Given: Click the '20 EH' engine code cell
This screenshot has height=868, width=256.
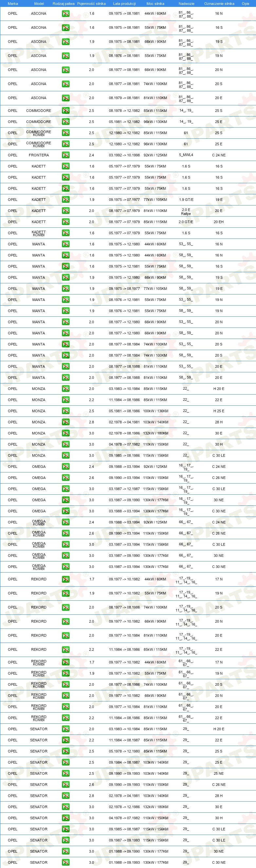Looking at the screenshot, I should pos(219,222).
